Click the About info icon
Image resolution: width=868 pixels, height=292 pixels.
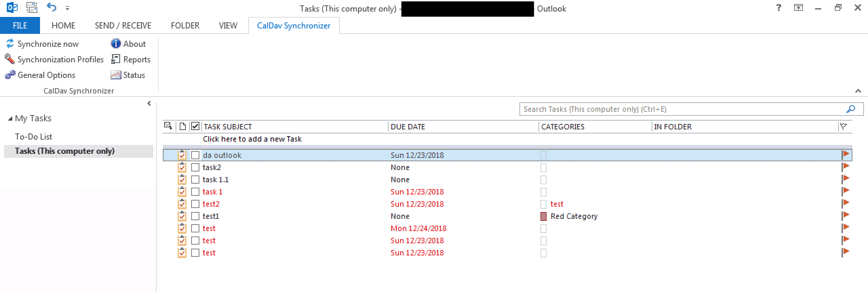pyautogui.click(x=116, y=44)
